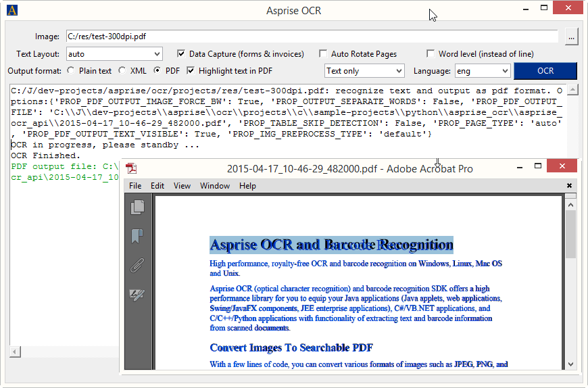Image resolution: width=588 pixels, height=388 pixels.
Task: Close the Adobe Acrobat Pro window
Action: [562, 166]
